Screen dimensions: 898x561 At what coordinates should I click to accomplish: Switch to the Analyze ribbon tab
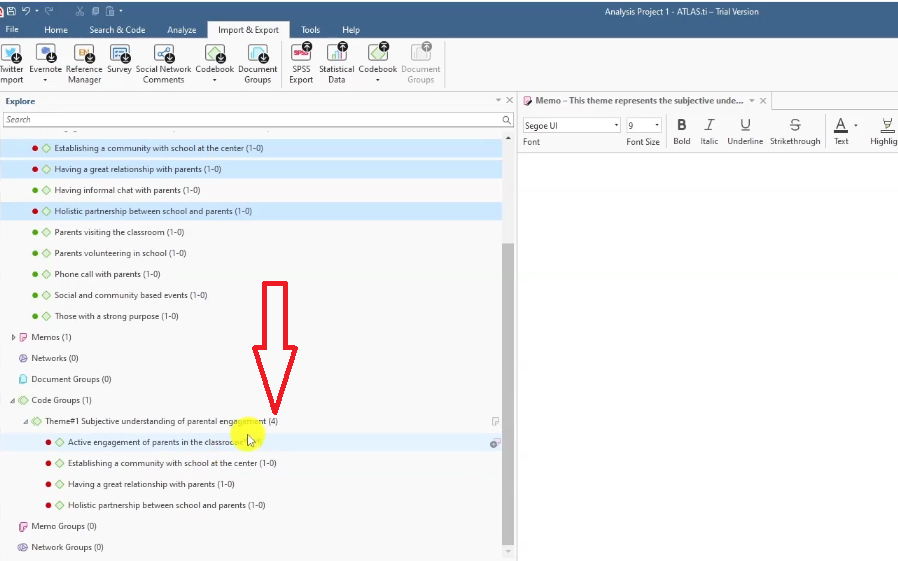[181, 30]
